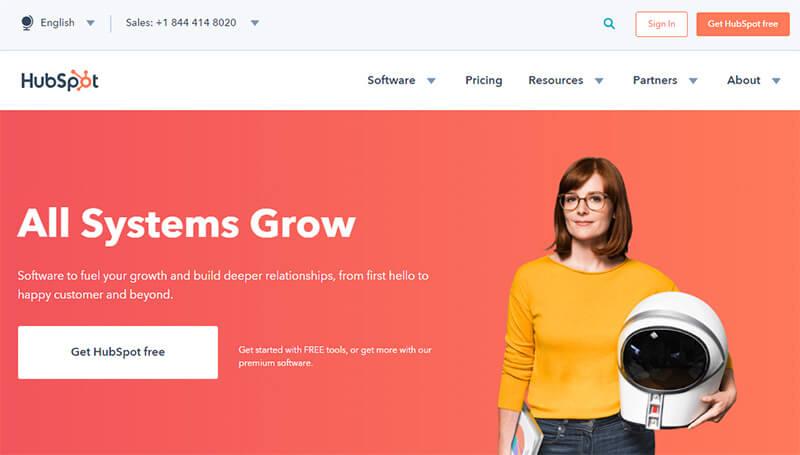Expand the About menu arrow
Image resolution: width=800 pixels, height=455 pixels.
776,81
